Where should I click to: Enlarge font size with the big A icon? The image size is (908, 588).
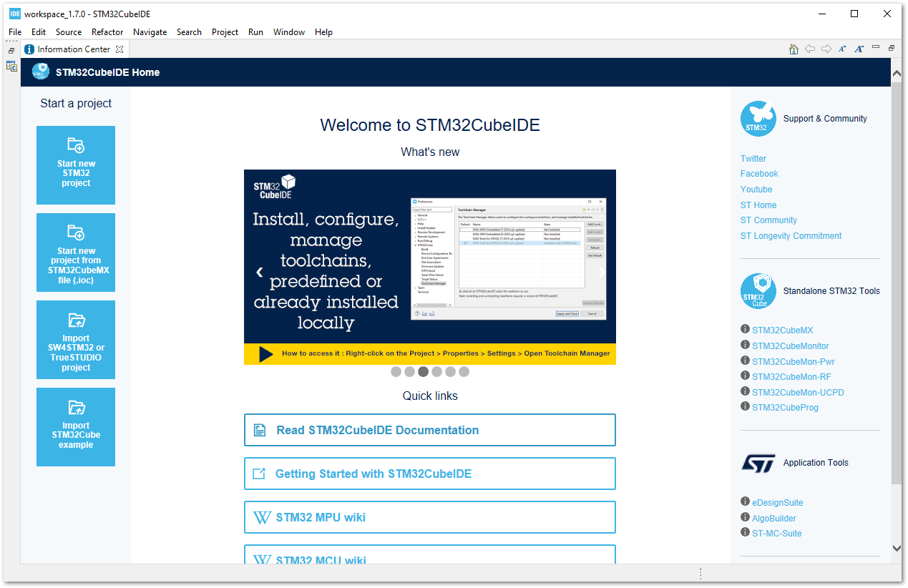click(x=859, y=49)
